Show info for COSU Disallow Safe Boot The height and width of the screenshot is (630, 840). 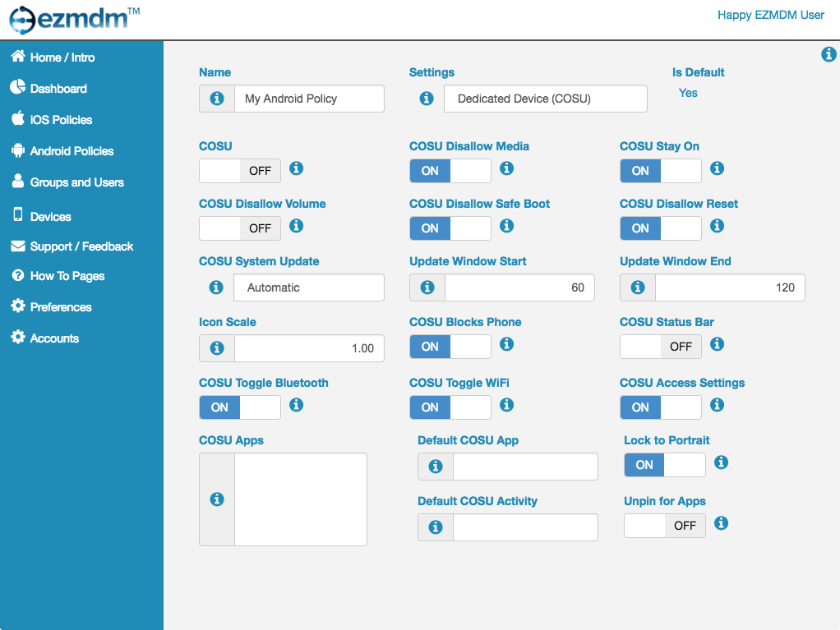(x=507, y=226)
